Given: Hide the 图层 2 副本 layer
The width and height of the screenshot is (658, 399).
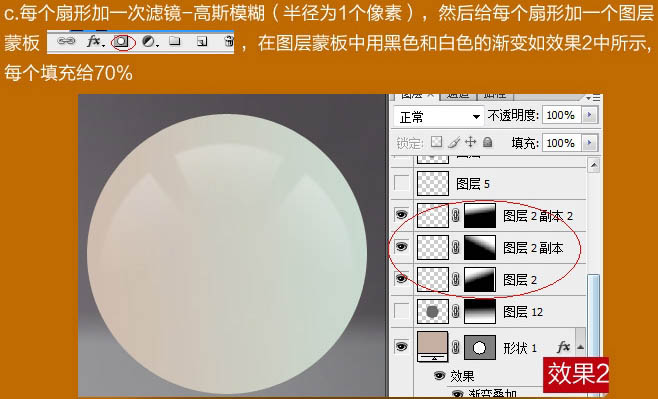Looking at the screenshot, I should coord(402,247).
